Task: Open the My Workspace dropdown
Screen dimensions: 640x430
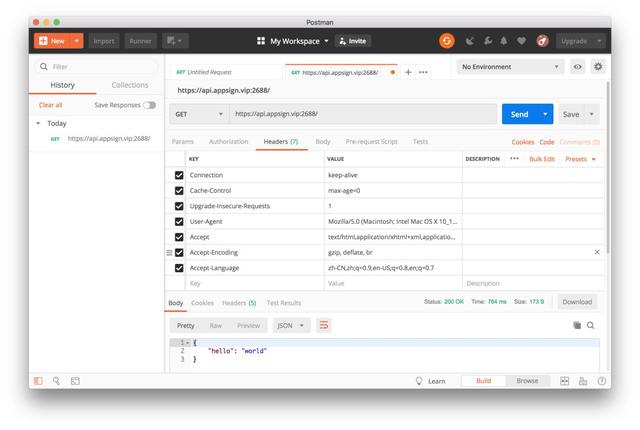Action: [x=293, y=41]
